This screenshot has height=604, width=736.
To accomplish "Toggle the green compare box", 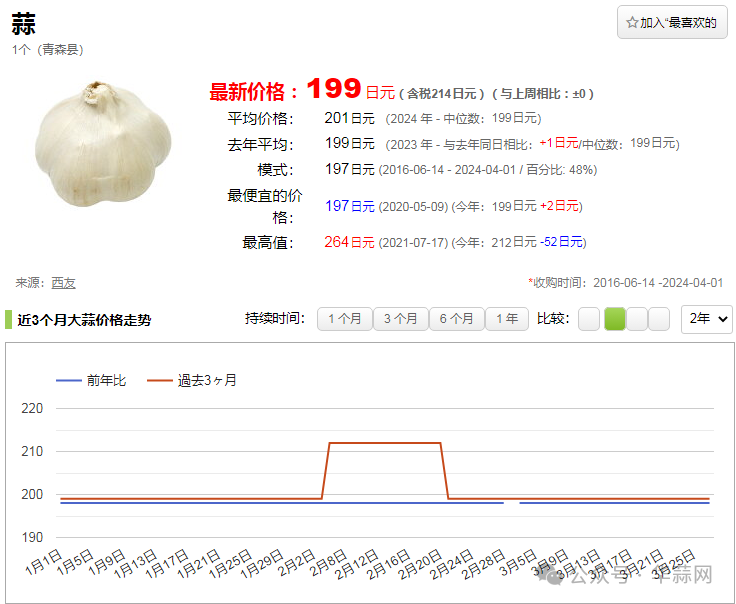I will point(615,319).
